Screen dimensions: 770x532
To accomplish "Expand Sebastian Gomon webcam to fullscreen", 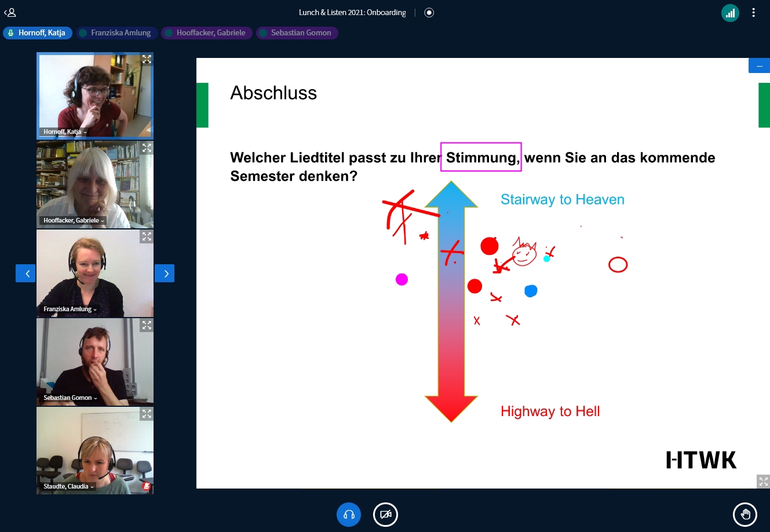I will 147,326.
